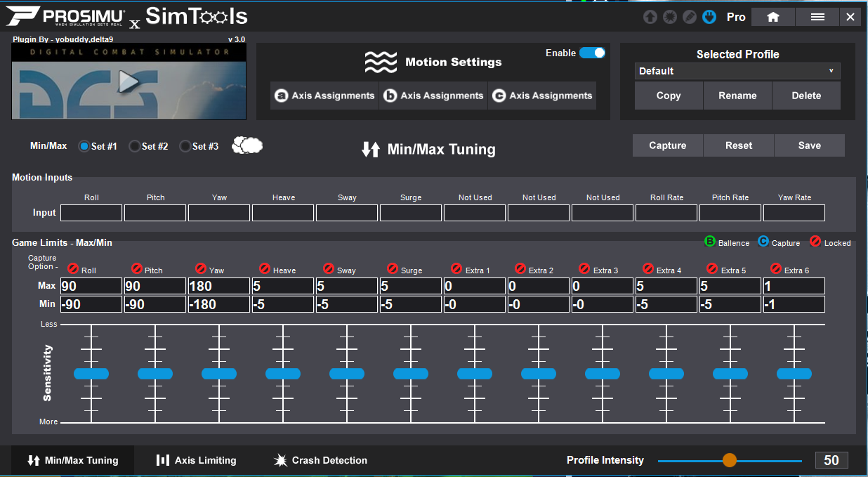Select the Set #3 radio button
868x477 pixels.
[x=185, y=146]
